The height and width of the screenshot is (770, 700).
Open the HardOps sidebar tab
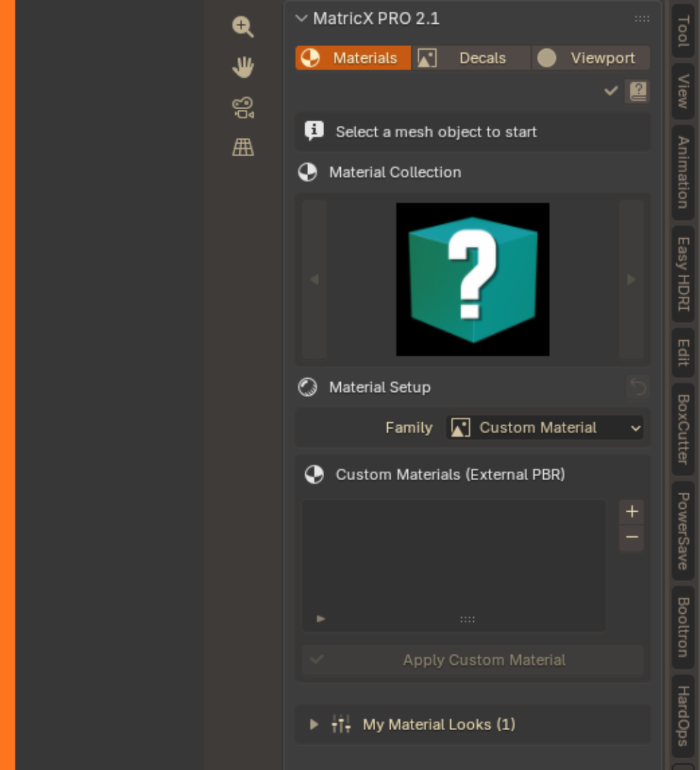pyautogui.click(x=682, y=716)
